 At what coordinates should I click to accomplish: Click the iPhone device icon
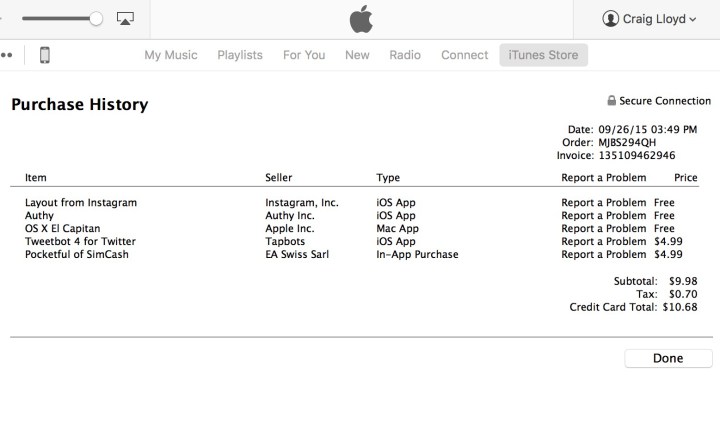point(45,55)
